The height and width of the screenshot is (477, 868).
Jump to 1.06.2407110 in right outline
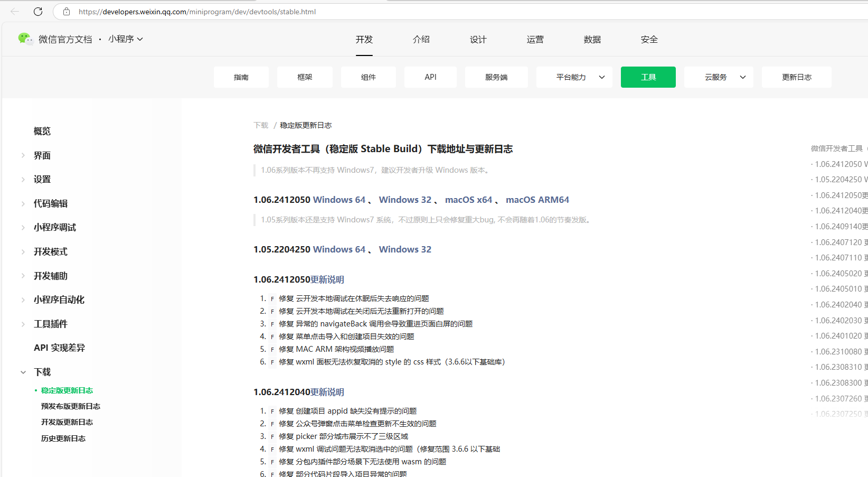click(839, 257)
